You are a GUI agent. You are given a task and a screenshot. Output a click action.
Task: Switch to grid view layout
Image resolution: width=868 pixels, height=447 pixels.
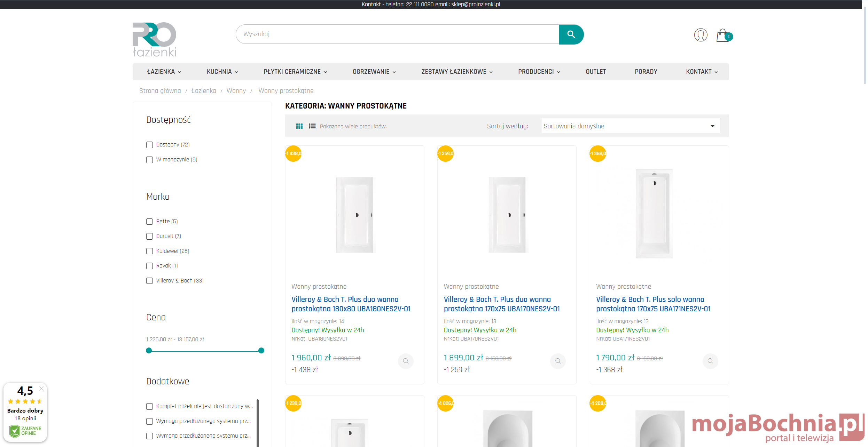point(299,126)
